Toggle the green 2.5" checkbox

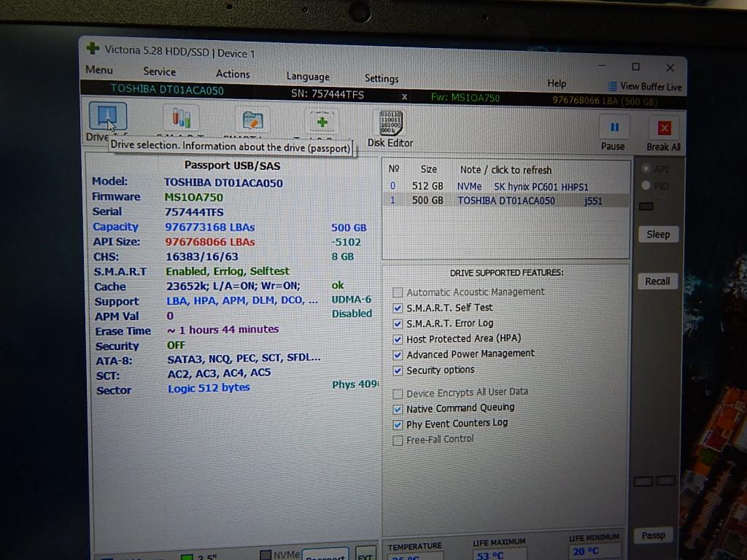187,556
